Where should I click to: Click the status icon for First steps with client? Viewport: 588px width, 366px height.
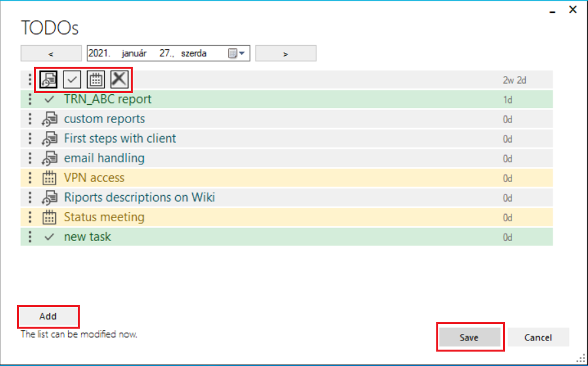coord(49,139)
